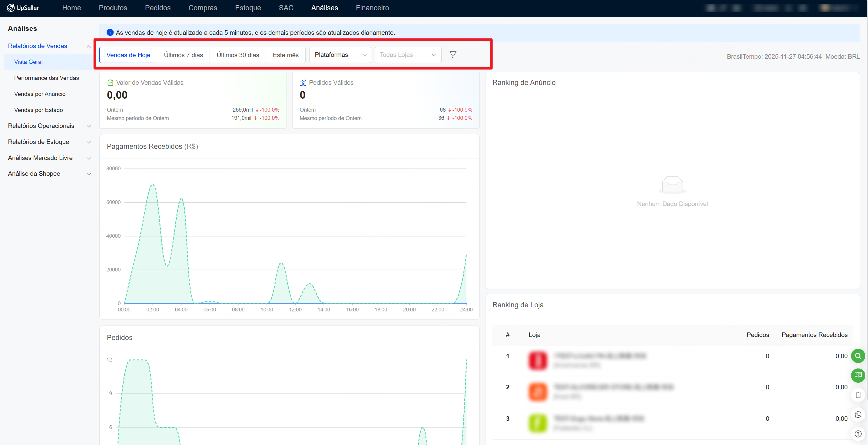Click the blue info icon in banner
Image resolution: width=868 pixels, height=445 pixels.
point(110,33)
